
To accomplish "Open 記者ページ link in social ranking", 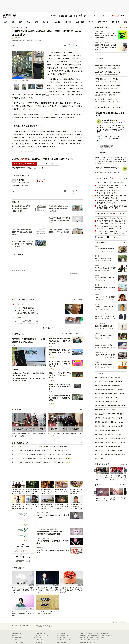I will [118, 237].
